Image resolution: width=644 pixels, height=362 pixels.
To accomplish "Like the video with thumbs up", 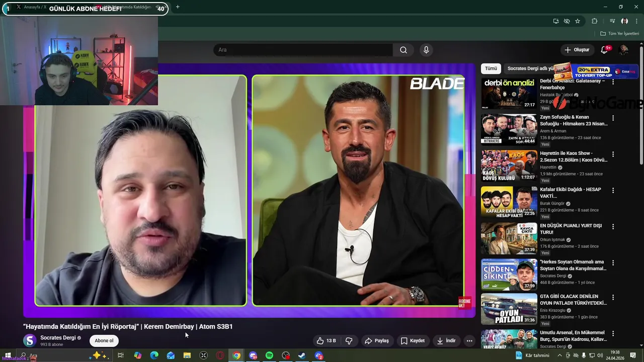I will [x=326, y=341].
